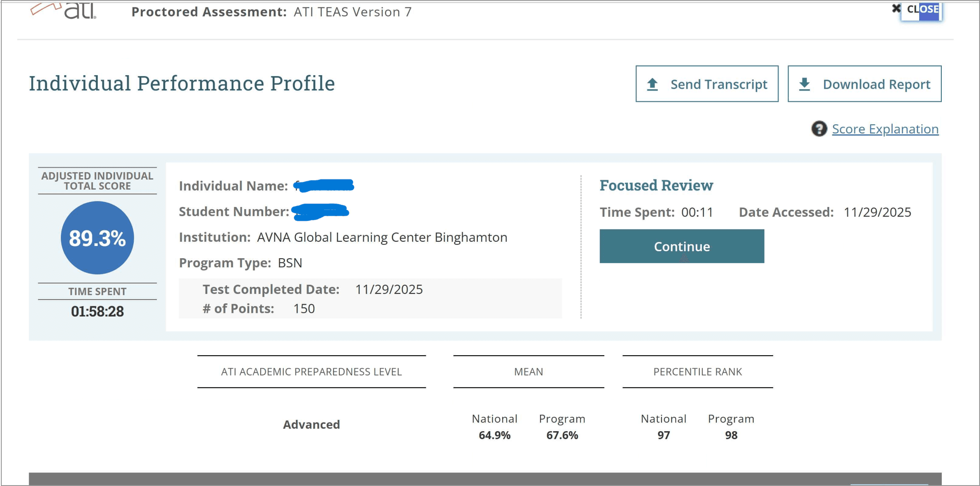Click the redacted Individual Name field
The image size is (980, 486).
pos(324,186)
